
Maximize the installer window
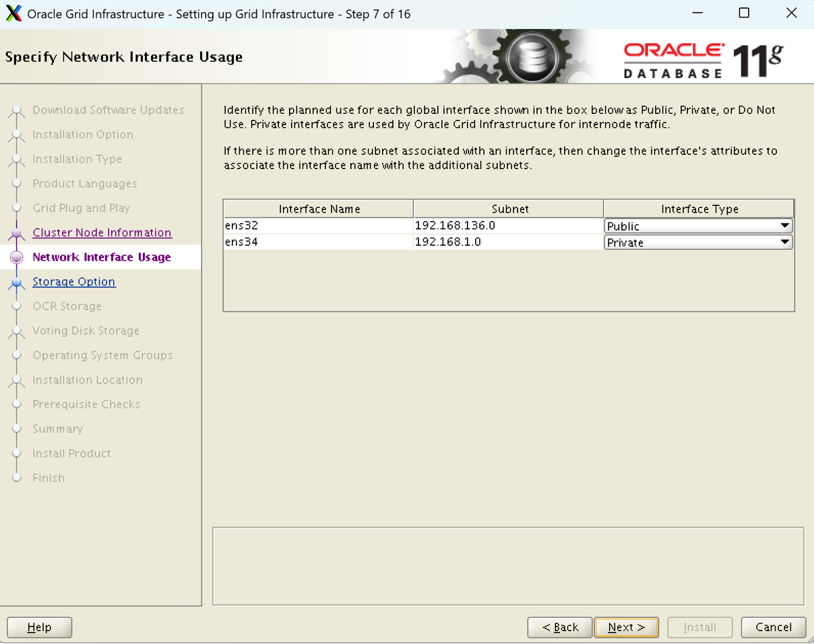(744, 13)
